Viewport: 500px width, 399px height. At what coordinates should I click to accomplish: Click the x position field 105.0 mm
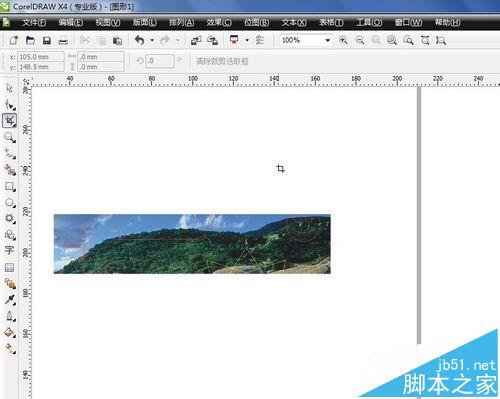coord(41,57)
